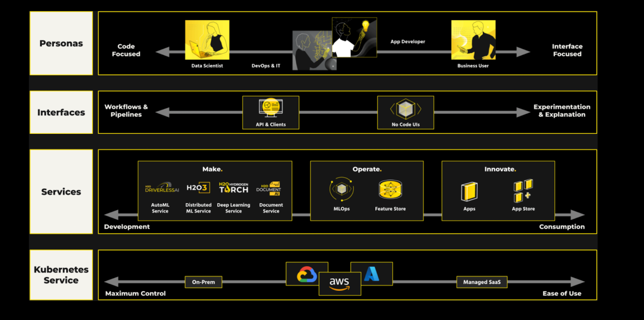This screenshot has height=320, width=644.
Task: Click the Google Cloud logo
Action: 307,275
